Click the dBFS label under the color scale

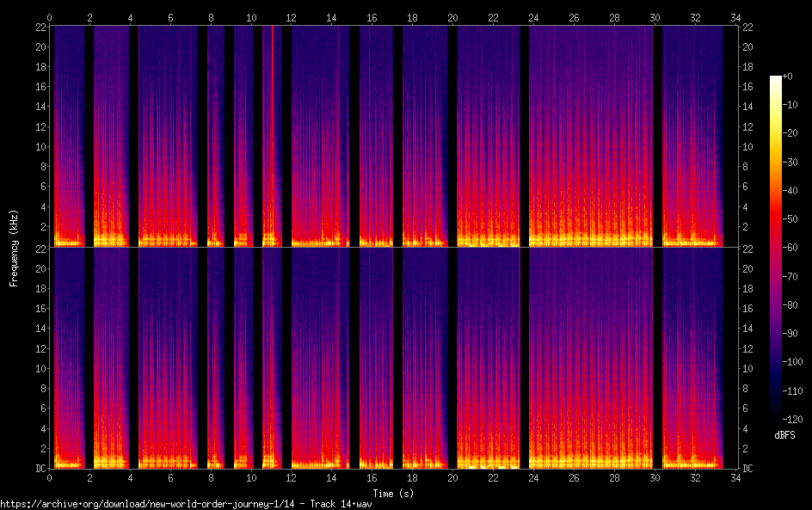pos(784,436)
